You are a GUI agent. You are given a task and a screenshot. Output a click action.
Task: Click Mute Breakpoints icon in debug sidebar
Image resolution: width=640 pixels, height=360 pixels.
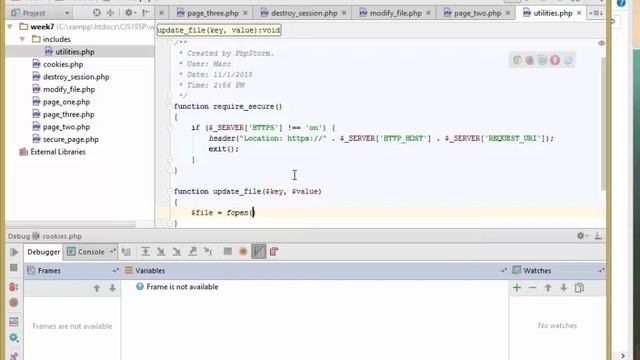click(x=13, y=303)
